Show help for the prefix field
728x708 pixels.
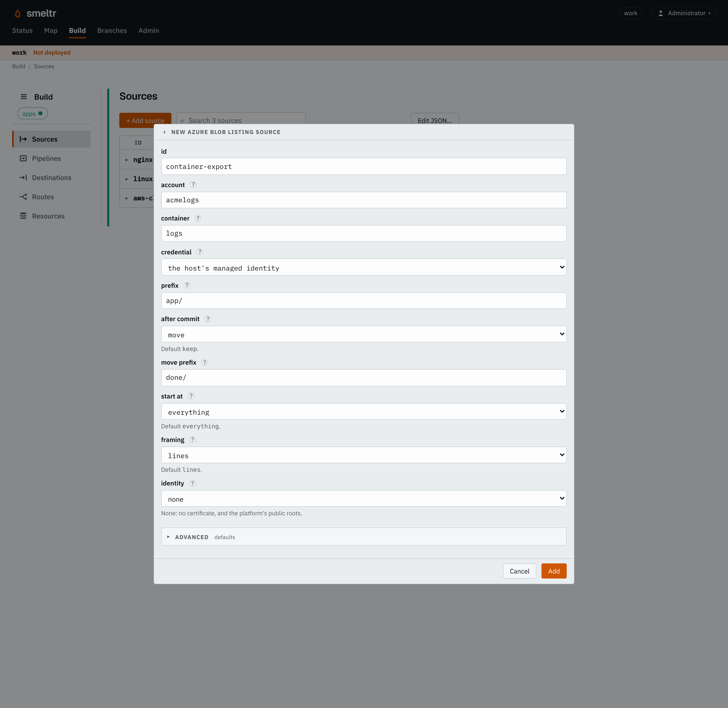point(187,285)
